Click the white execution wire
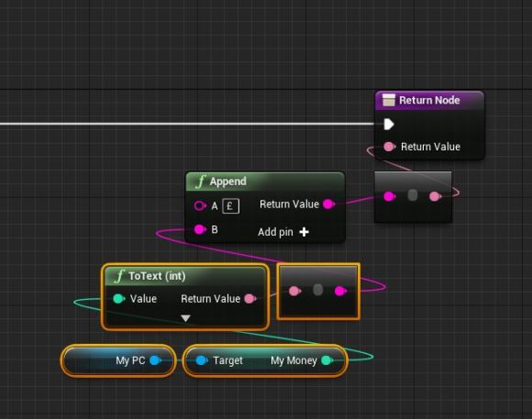 187,124
